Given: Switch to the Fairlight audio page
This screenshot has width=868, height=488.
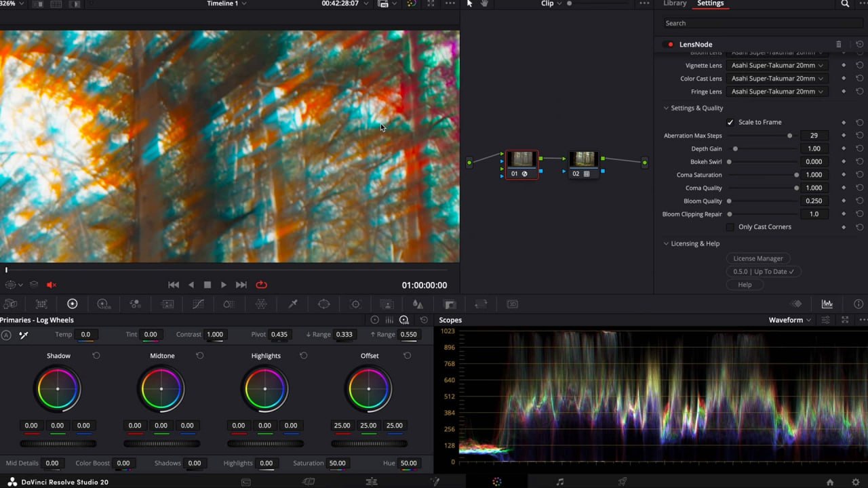Looking at the screenshot, I should click(559, 482).
